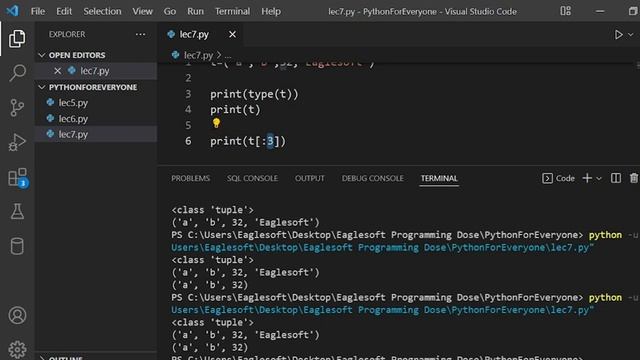The width and height of the screenshot is (640, 360).
Task: Click the breadcrumb ellipsis after lec7.py
Action: tap(228, 55)
